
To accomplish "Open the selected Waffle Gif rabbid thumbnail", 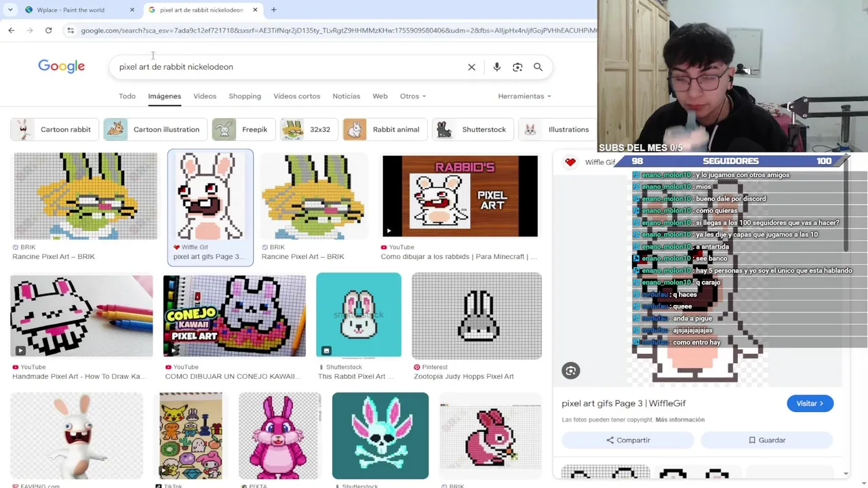I will (x=210, y=196).
